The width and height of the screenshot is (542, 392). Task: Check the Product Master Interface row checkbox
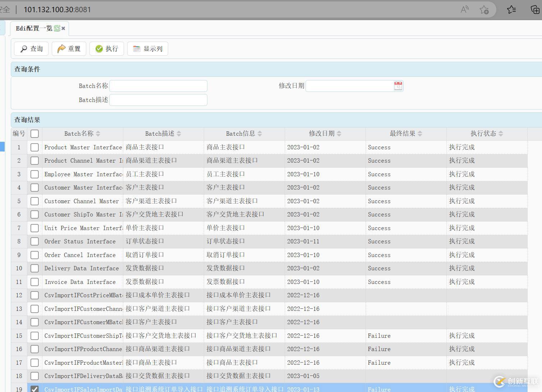point(35,147)
